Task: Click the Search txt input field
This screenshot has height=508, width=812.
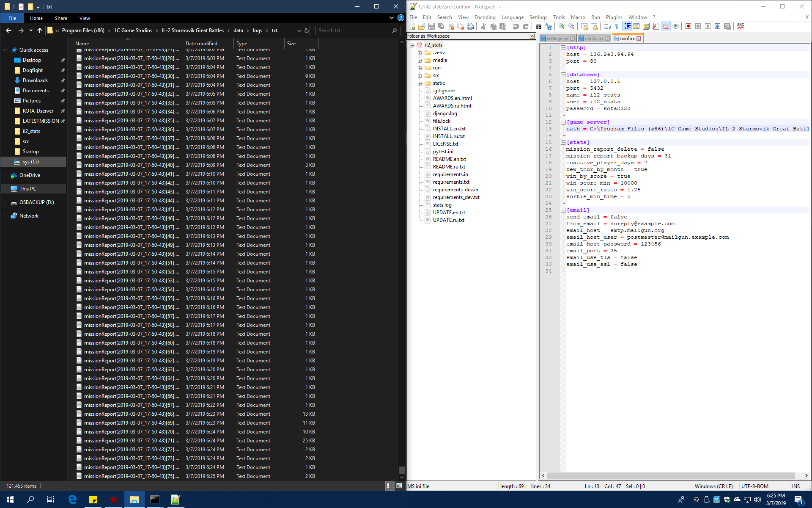Action: coord(354,30)
